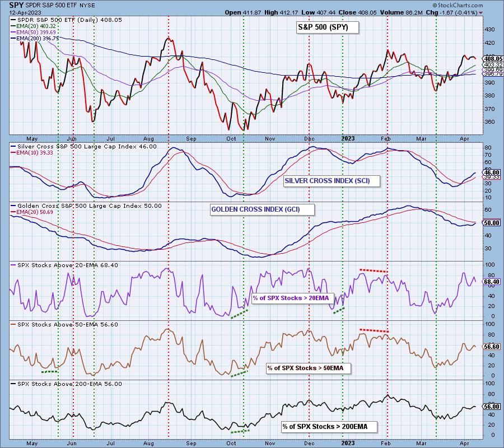The height and width of the screenshot is (448, 504).
Task: Click the date 12-Apr-2023
Action: (x=25, y=12)
